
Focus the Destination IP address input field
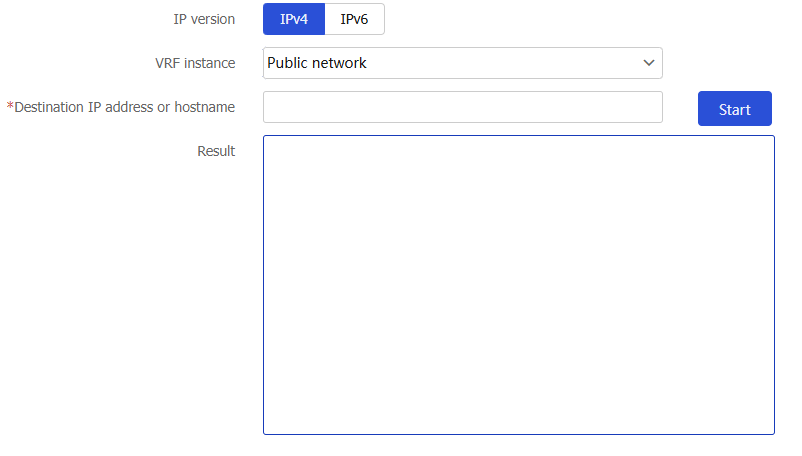tap(463, 107)
